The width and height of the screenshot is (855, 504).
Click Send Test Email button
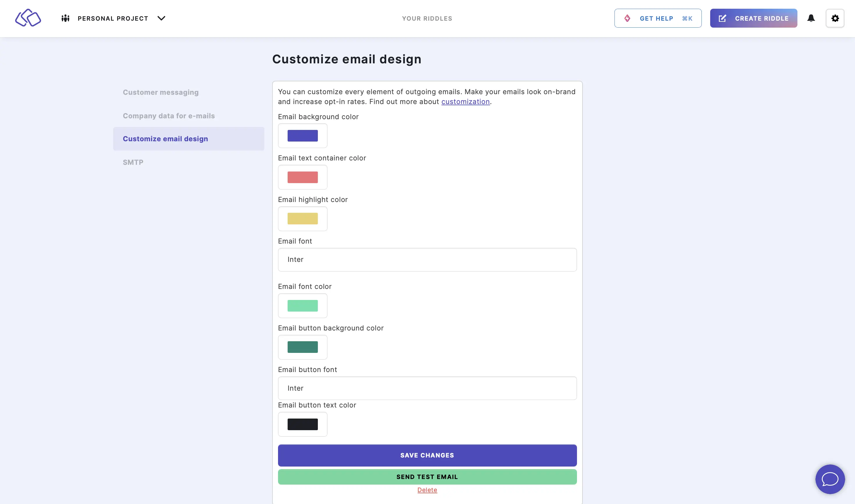pos(427,476)
